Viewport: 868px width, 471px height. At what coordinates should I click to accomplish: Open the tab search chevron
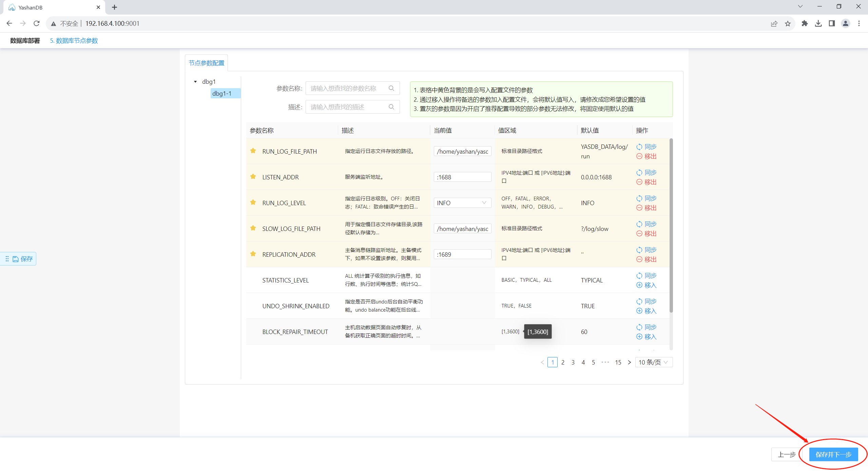click(x=800, y=6)
